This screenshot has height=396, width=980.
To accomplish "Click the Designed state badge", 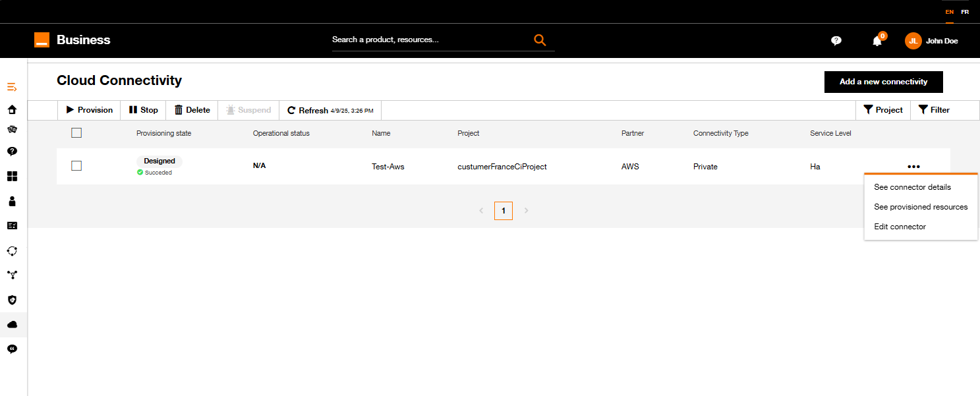I will pos(159,161).
